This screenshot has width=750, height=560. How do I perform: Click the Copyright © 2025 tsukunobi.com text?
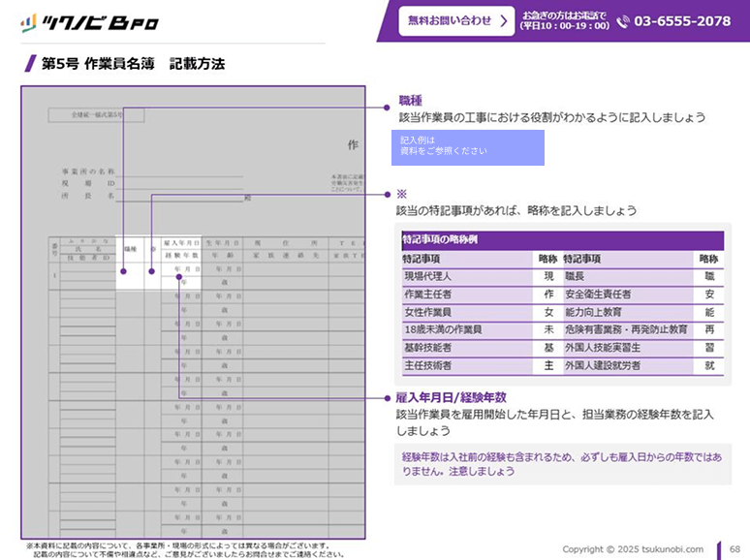[633, 549]
